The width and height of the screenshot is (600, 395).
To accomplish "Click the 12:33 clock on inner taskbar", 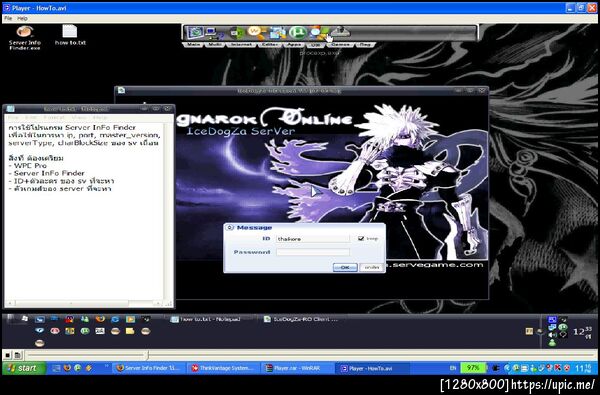I will point(582,332).
